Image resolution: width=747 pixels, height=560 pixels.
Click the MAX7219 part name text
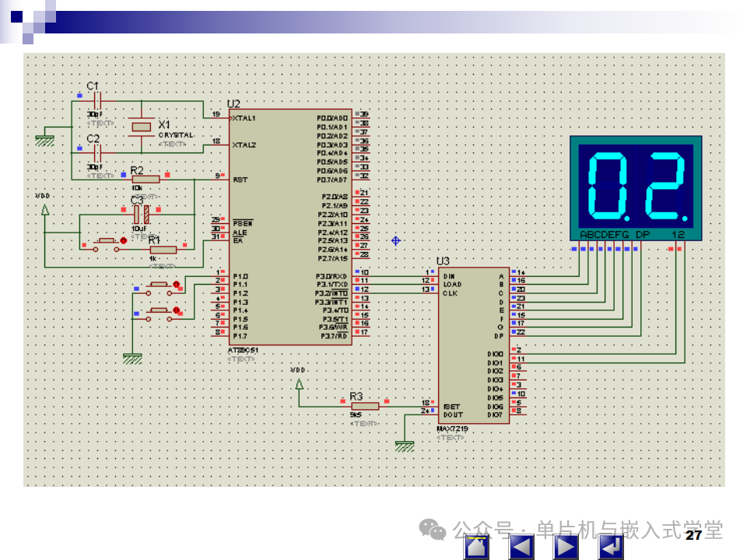coord(453,429)
